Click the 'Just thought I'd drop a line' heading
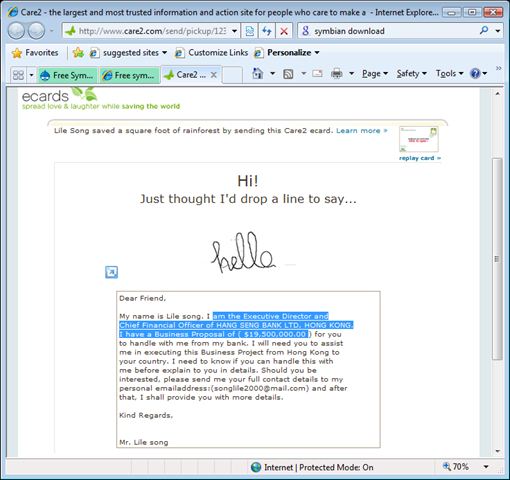Viewport: 510px width, 480px height. 248,199
